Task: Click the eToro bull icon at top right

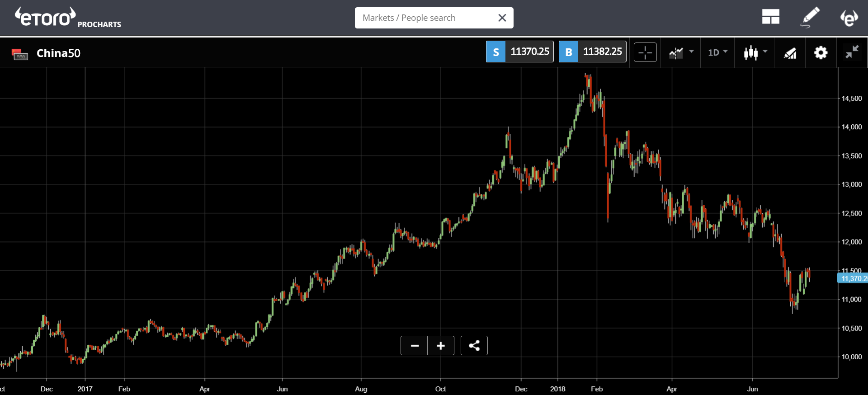Action: point(849,18)
